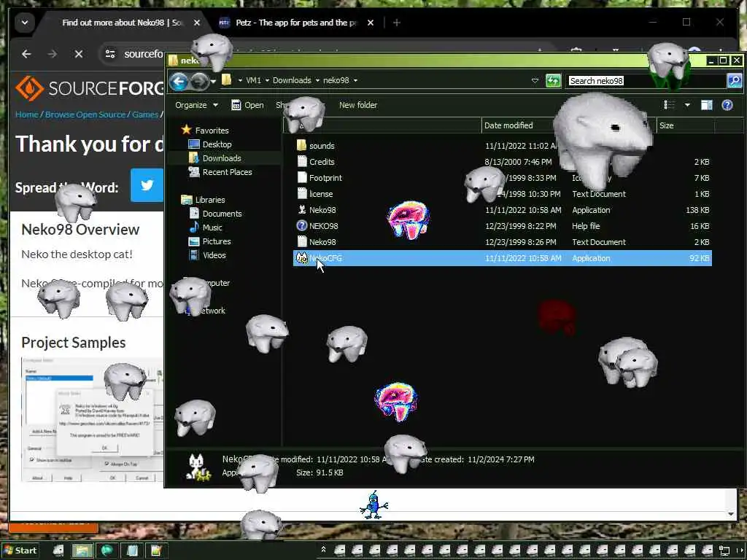Viewport: 747px width, 560px height.
Task: Follow the Browse Open Source link
Action: pos(85,114)
